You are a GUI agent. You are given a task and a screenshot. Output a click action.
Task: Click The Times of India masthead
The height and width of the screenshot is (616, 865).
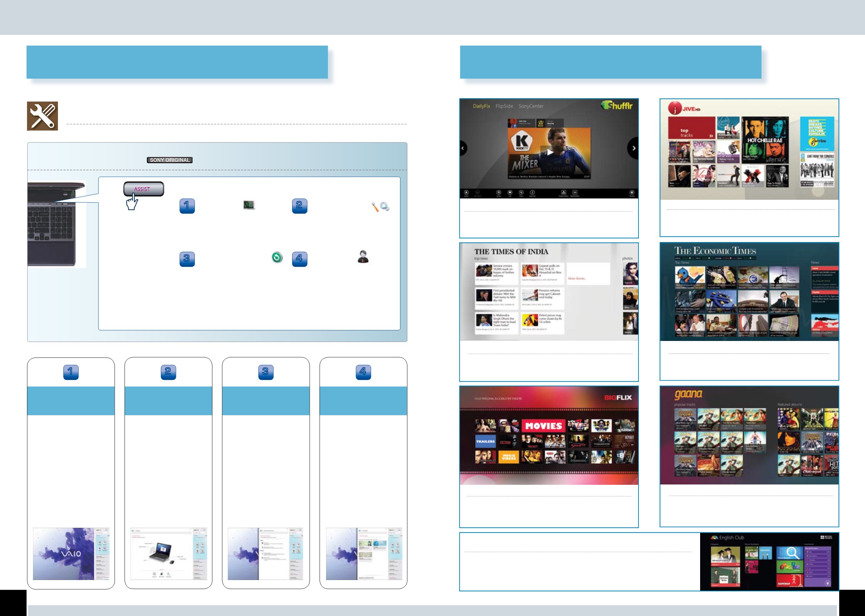[x=511, y=251]
